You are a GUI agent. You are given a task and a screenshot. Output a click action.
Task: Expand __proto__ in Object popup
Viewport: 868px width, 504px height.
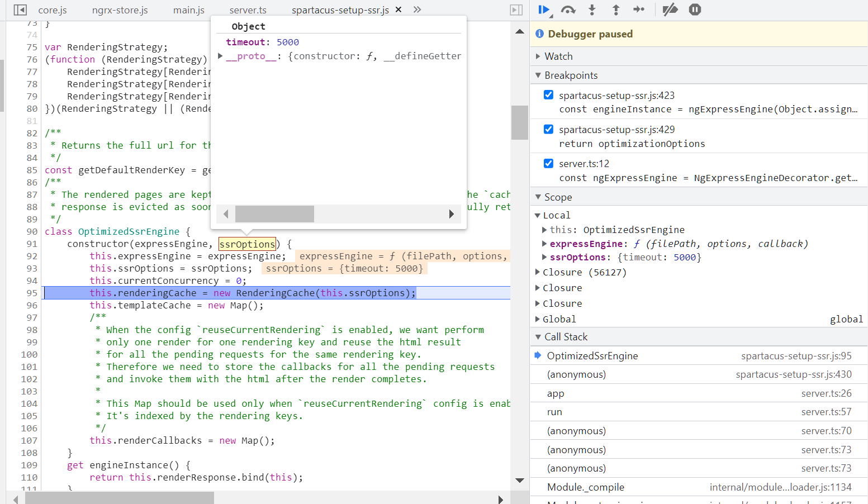(x=220, y=56)
